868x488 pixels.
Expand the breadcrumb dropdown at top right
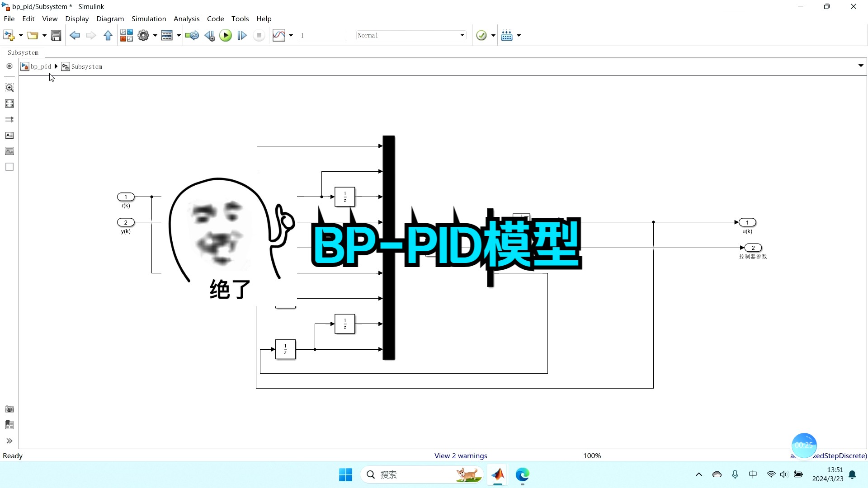[861, 66]
